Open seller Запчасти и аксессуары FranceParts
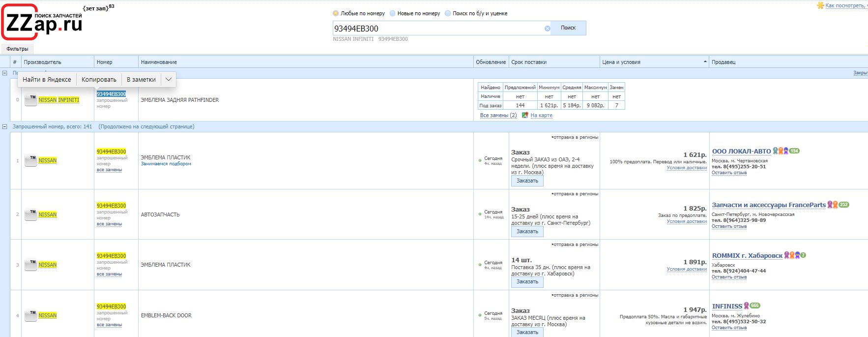This screenshot has width=868, height=337. (769, 205)
